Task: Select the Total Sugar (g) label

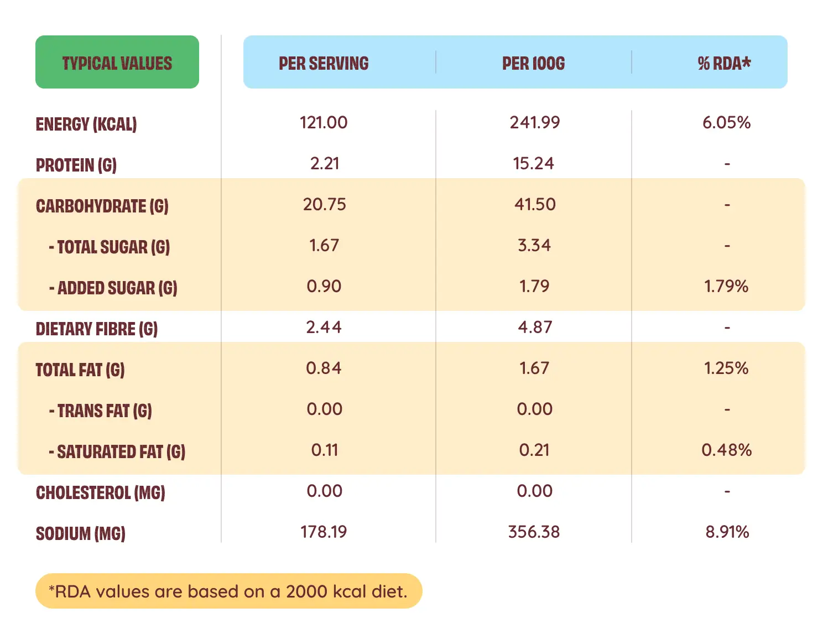Action: pos(110,247)
